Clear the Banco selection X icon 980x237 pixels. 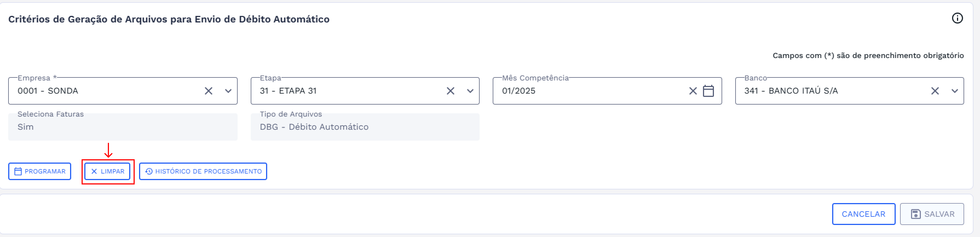(935, 91)
